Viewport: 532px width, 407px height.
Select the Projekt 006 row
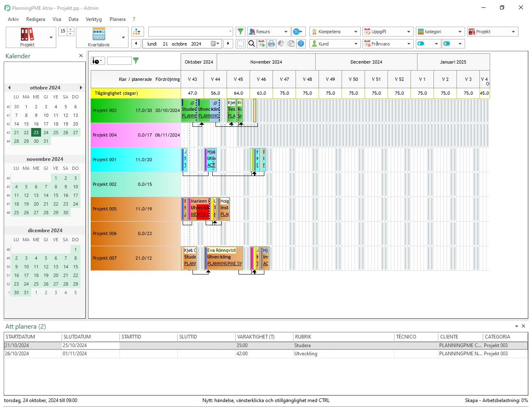pos(135,233)
